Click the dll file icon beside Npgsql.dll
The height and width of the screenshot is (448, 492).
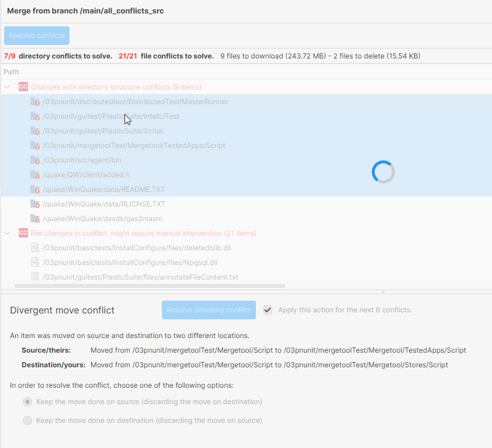(x=35, y=262)
